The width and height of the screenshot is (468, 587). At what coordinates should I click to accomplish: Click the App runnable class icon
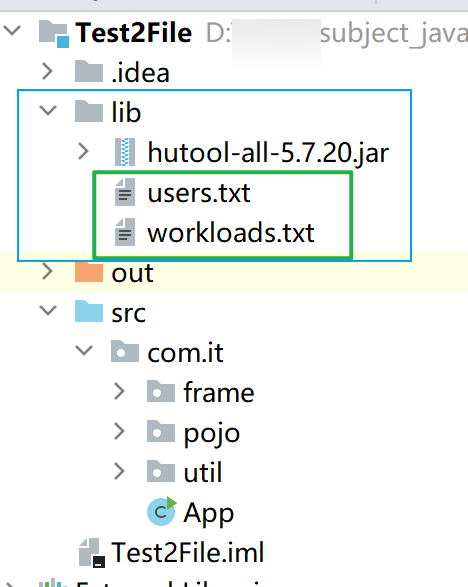pyautogui.click(x=161, y=511)
